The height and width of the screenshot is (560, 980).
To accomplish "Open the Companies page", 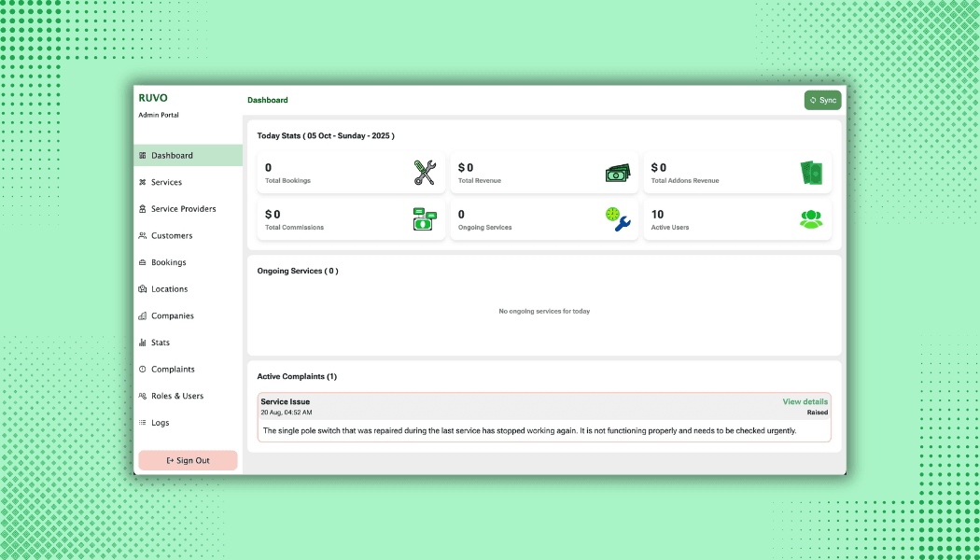I will pos(172,316).
